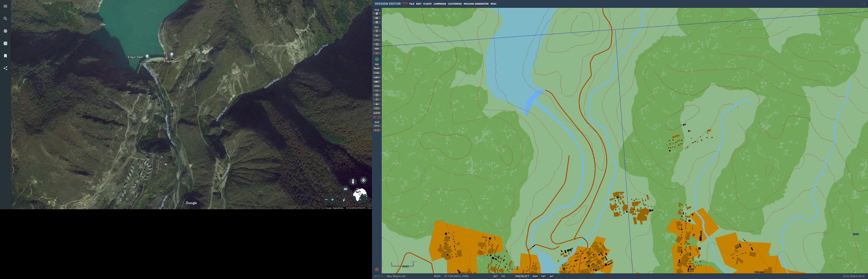Switch to SAT view mode
The height and width of the screenshot is (279, 868).
click(x=543, y=276)
